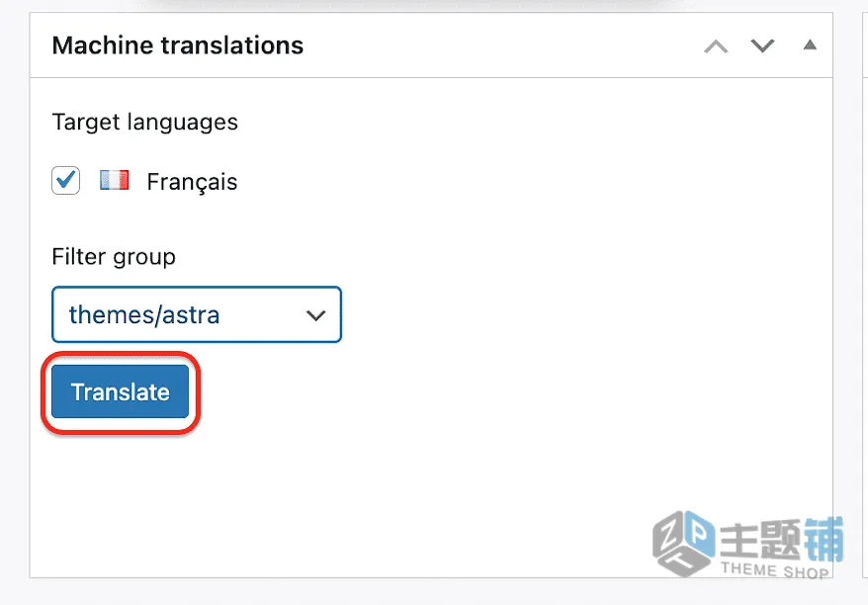Collapse the Machine translations panel triangle
The width and height of the screenshot is (868, 605).
click(810, 44)
